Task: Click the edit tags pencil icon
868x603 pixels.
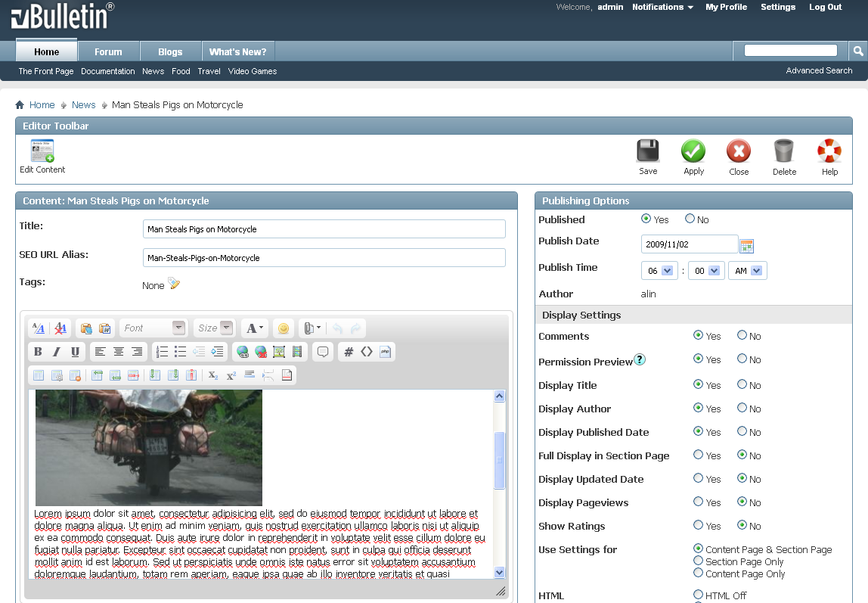Action: click(174, 284)
